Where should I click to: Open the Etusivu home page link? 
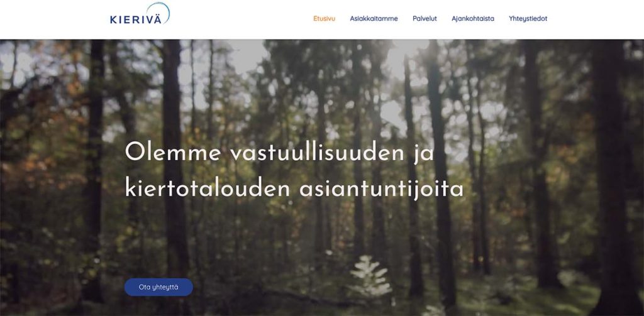tap(324, 18)
